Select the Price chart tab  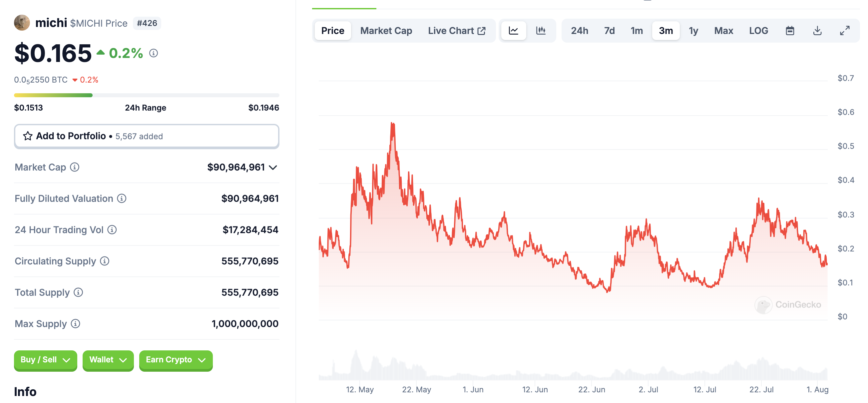(332, 31)
